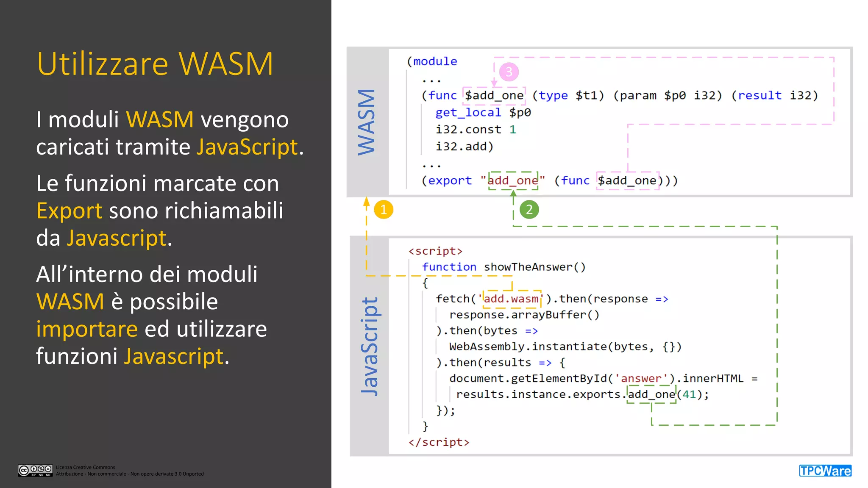Click the pink arrowhead above $add_one
868x488 pixels.
pos(494,83)
